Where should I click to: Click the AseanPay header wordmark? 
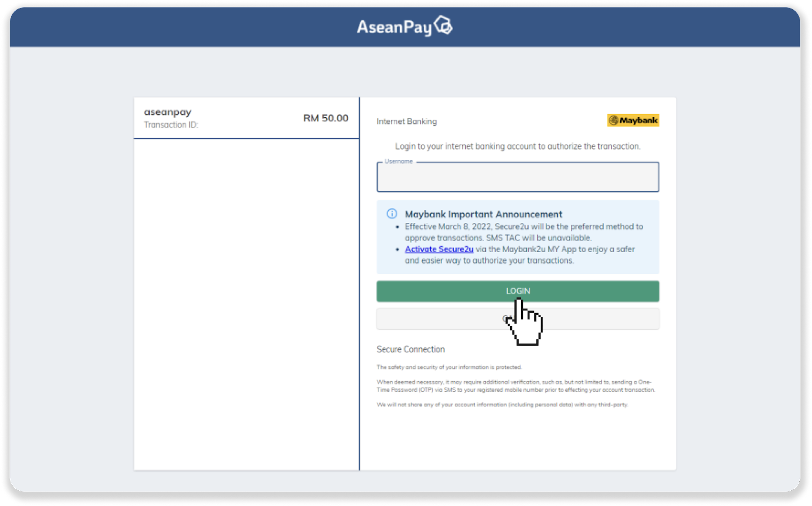pyautogui.click(x=394, y=27)
